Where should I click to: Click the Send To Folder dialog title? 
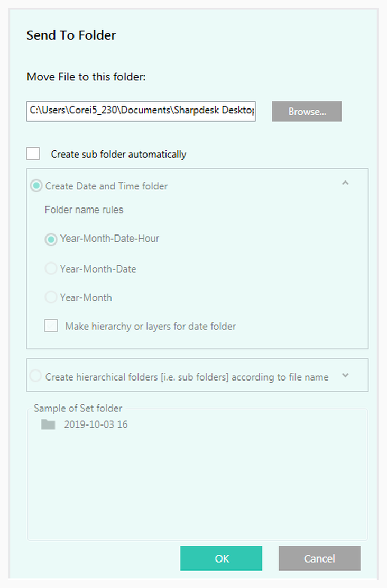(x=71, y=35)
